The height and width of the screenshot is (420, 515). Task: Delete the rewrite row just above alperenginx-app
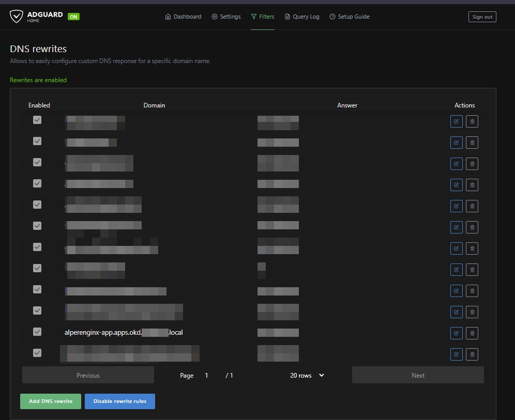[x=472, y=312]
